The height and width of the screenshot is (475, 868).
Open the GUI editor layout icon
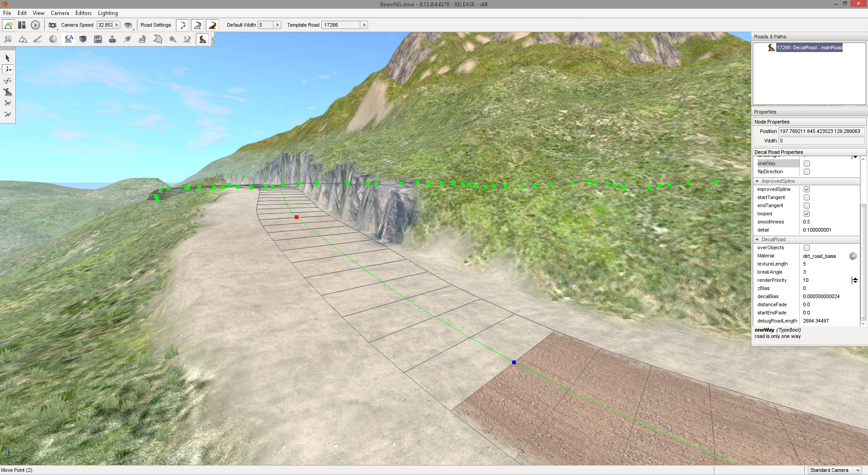(x=22, y=25)
